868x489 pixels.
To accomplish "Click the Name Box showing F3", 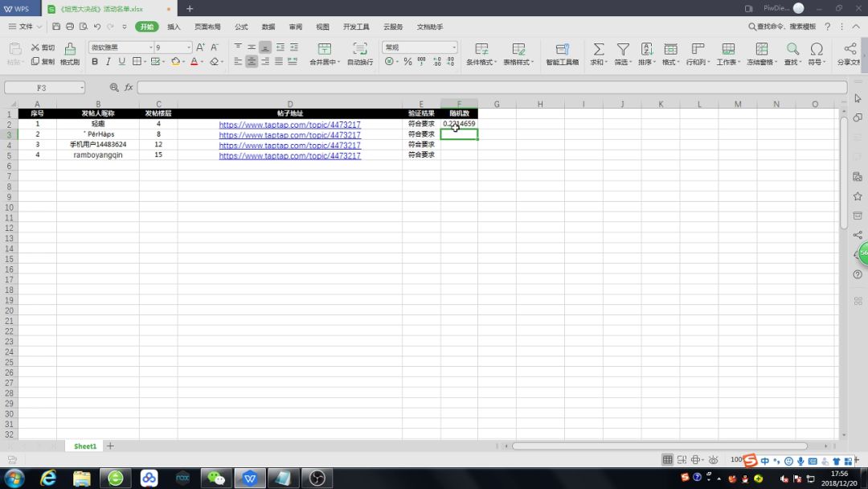I will [44, 87].
